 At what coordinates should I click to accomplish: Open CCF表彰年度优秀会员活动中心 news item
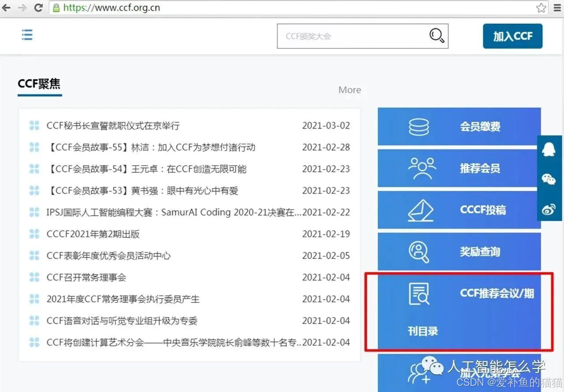108,255
